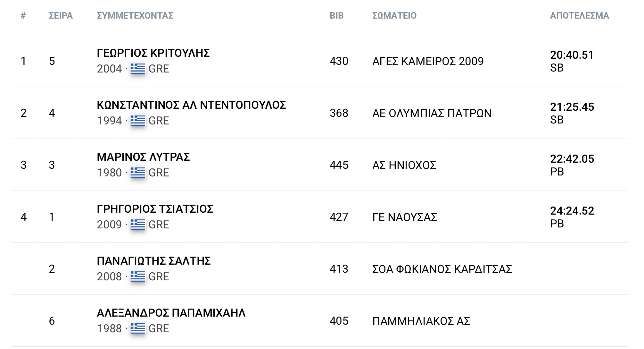This screenshot has width=644, height=349.
Task: Click the ΣΥΜΜΕΤΕΧΟΝΤΑΣ column header
Action: (135, 15)
